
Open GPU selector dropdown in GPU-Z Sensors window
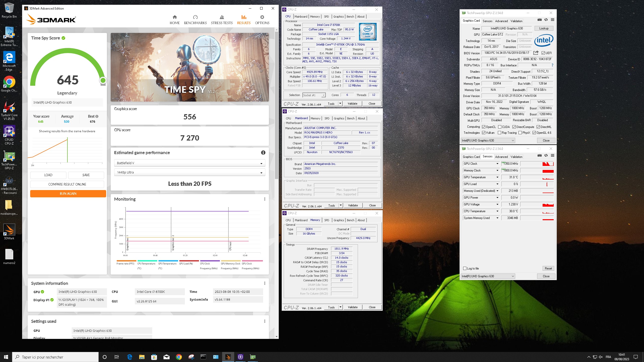488,276
